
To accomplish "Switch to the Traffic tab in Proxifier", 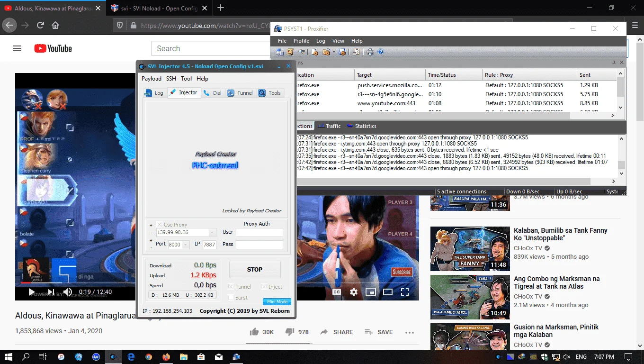I will point(329,126).
